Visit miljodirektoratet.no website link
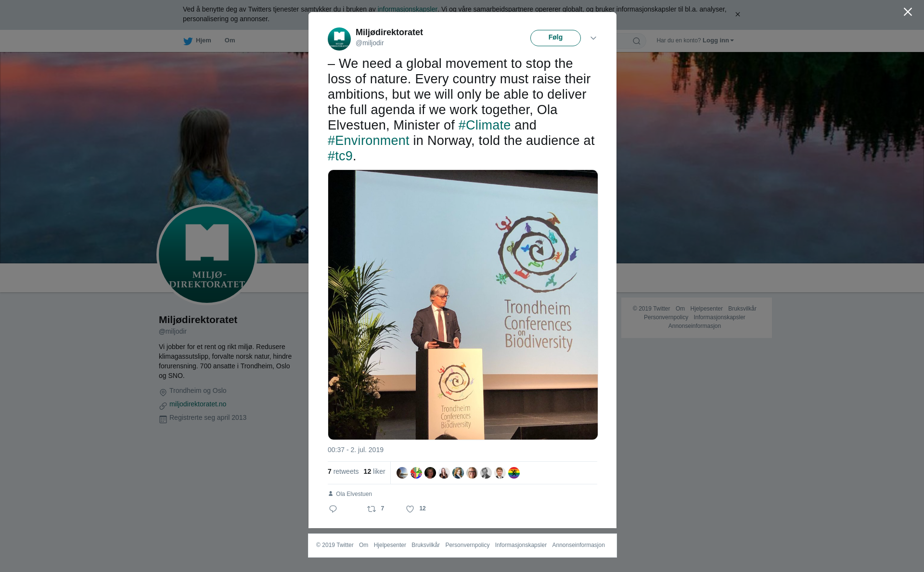 198,404
